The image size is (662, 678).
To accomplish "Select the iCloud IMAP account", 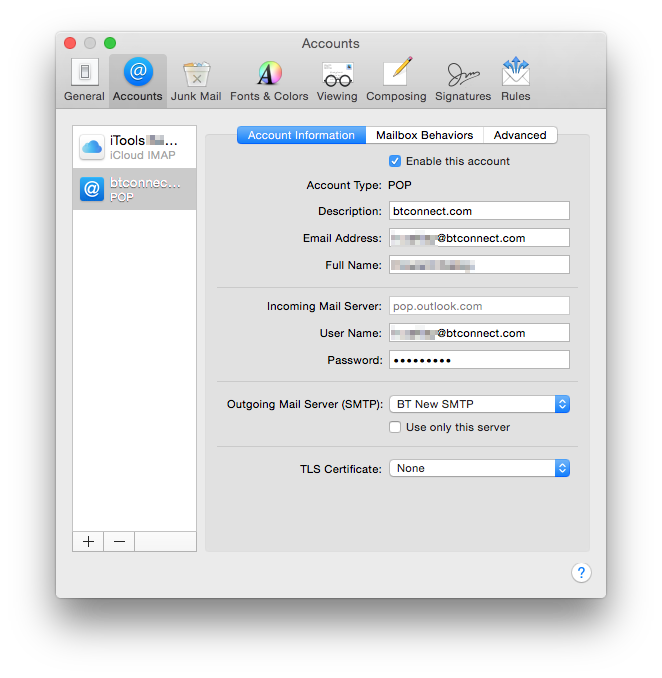I will tap(134, 147).
